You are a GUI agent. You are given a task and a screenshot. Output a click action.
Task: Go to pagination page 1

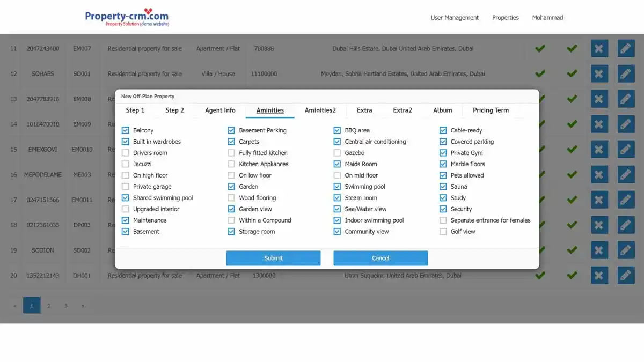pyautogui.click(x=32, y=306)
